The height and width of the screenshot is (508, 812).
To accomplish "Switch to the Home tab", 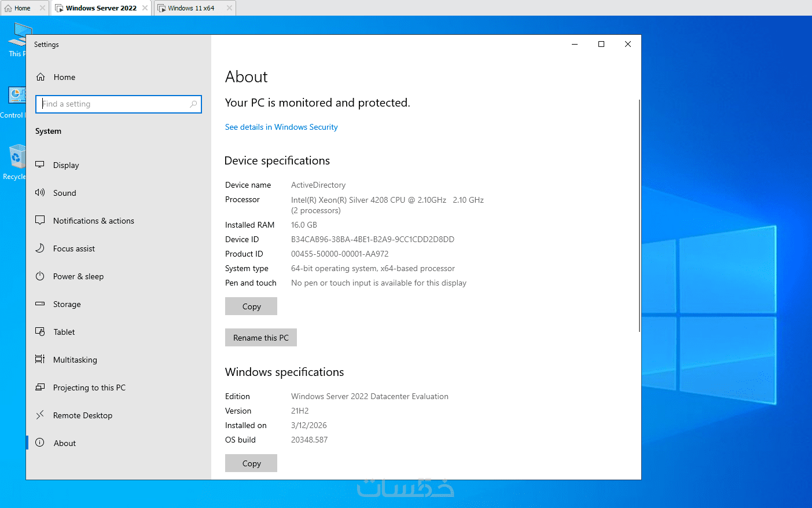I will coord(25,8).
